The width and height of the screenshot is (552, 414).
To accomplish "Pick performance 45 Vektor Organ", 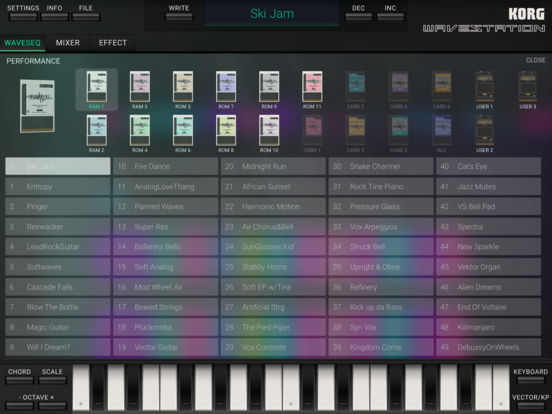I will point(489,267).
